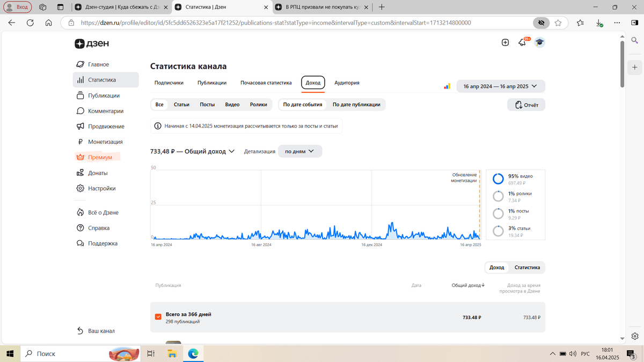
Task: Sort by the Общий доход column arrow
Action: point(483,285)
